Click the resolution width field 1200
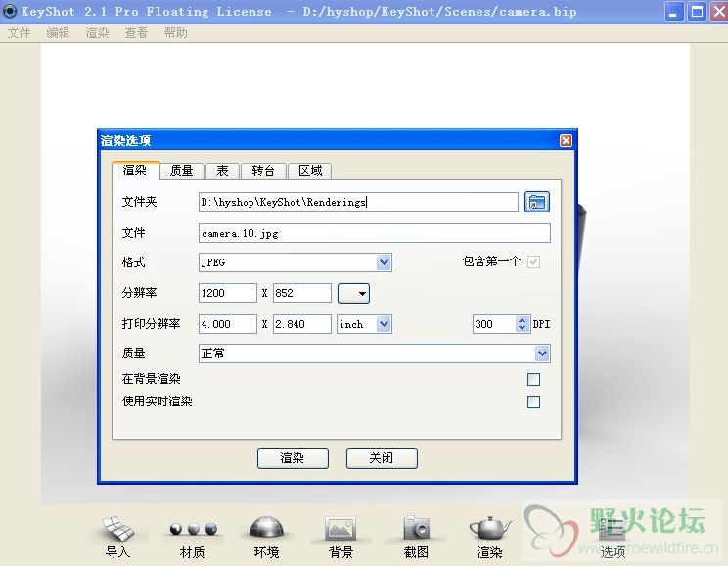Screen dimensions: 728x566 tap(227, 293)
